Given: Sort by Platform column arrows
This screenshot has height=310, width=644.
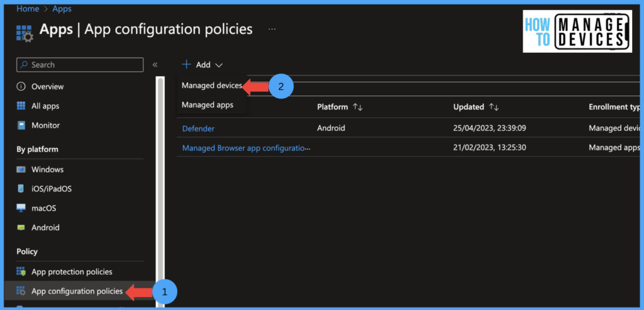Looking at the screenshot, I should tap(358, 108).
